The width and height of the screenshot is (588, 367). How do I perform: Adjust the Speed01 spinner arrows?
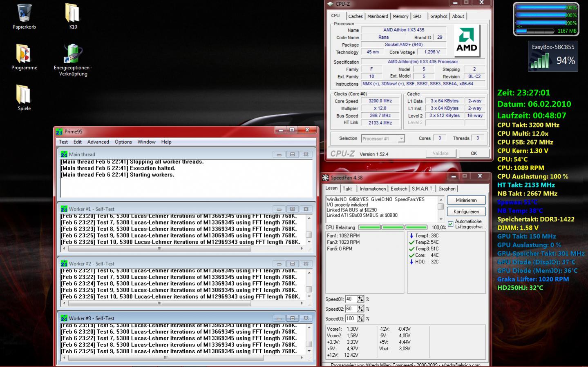[x=360, y=299]
